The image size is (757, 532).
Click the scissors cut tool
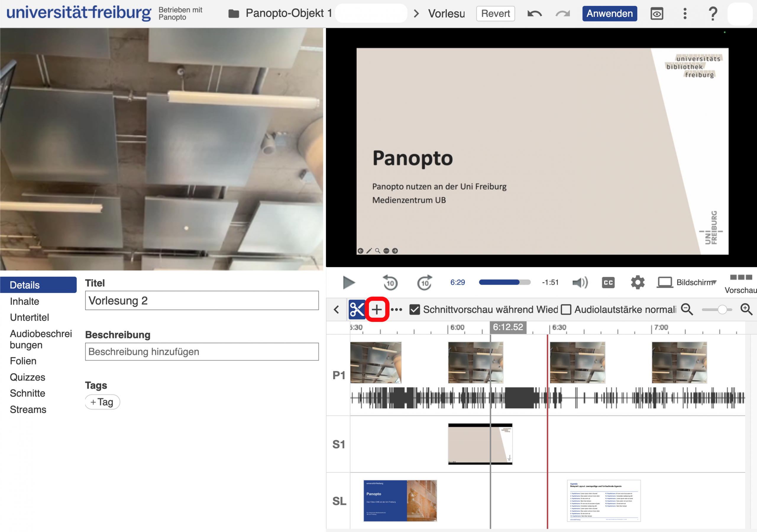click(357, 309)
